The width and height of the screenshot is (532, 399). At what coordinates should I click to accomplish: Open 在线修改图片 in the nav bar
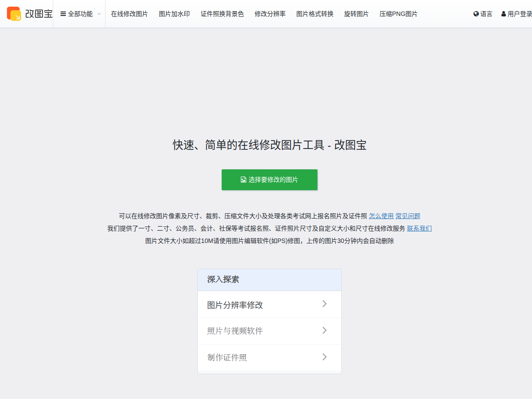[129, 14]
